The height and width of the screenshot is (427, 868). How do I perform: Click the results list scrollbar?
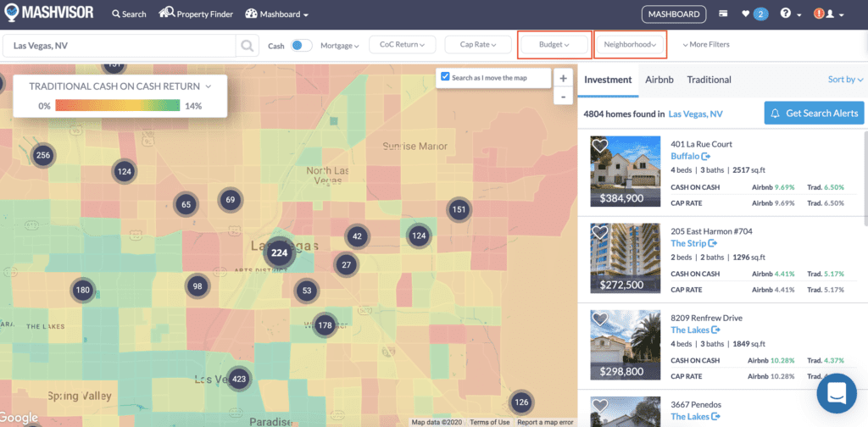pos(865,178)
